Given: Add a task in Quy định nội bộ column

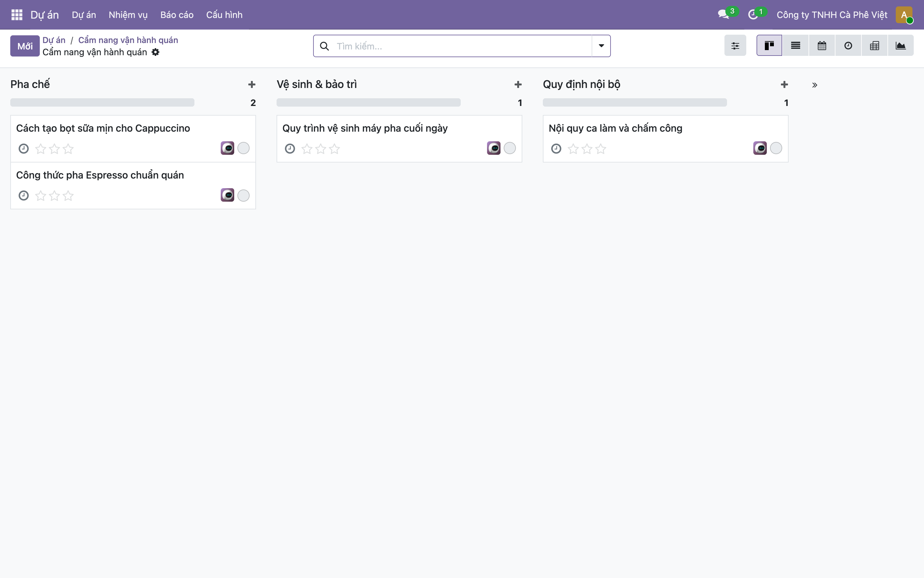Looking at the screenshot, I should point(784,84).
